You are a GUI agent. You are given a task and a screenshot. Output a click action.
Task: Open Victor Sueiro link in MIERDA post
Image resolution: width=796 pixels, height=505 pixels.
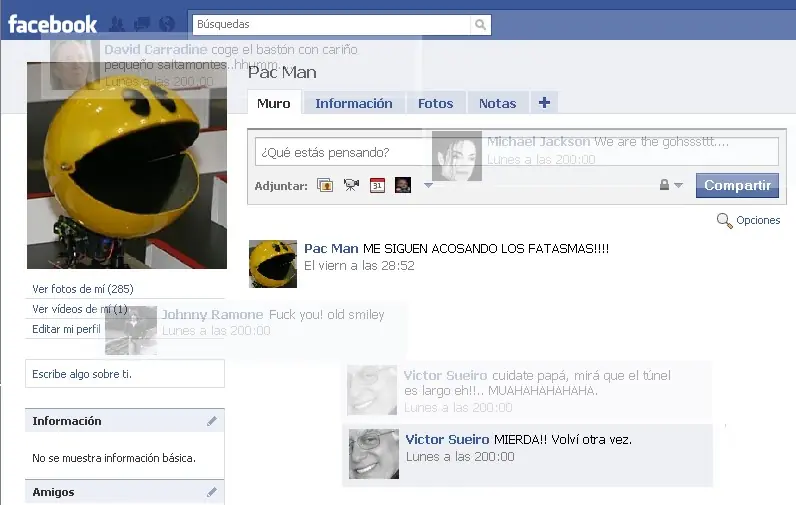pos(447,440)
